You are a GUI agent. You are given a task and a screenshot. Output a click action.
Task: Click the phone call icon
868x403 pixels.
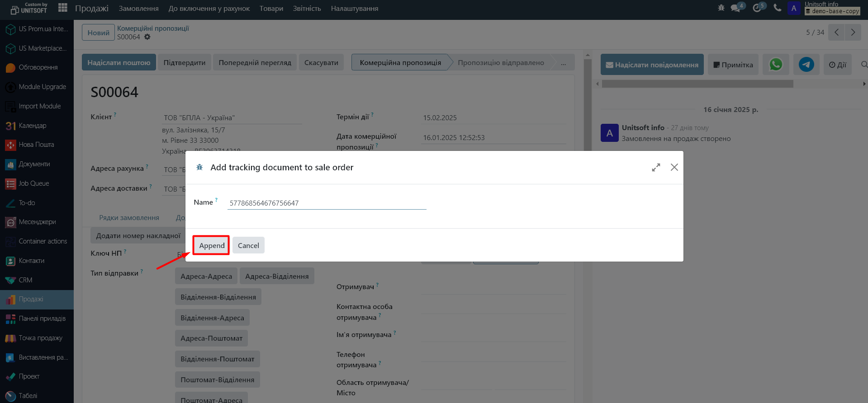click(778, 8)
